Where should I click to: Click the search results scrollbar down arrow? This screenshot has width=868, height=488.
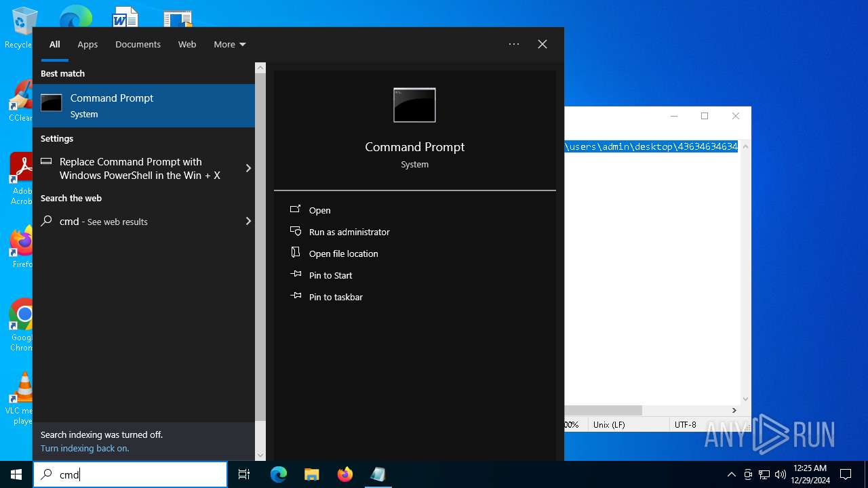coord(260,455)
